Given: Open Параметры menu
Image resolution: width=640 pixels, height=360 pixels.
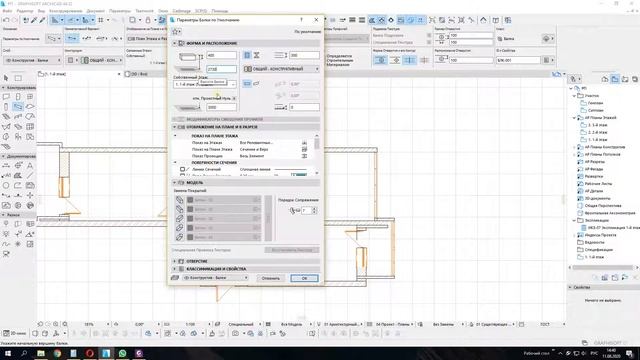Looking at the screenshot, I should click(120, 11).
